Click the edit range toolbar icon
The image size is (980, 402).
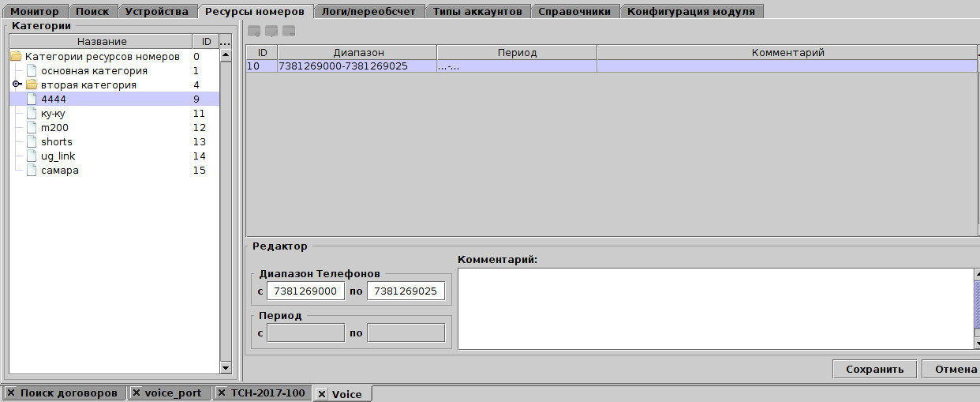point(271,32)
